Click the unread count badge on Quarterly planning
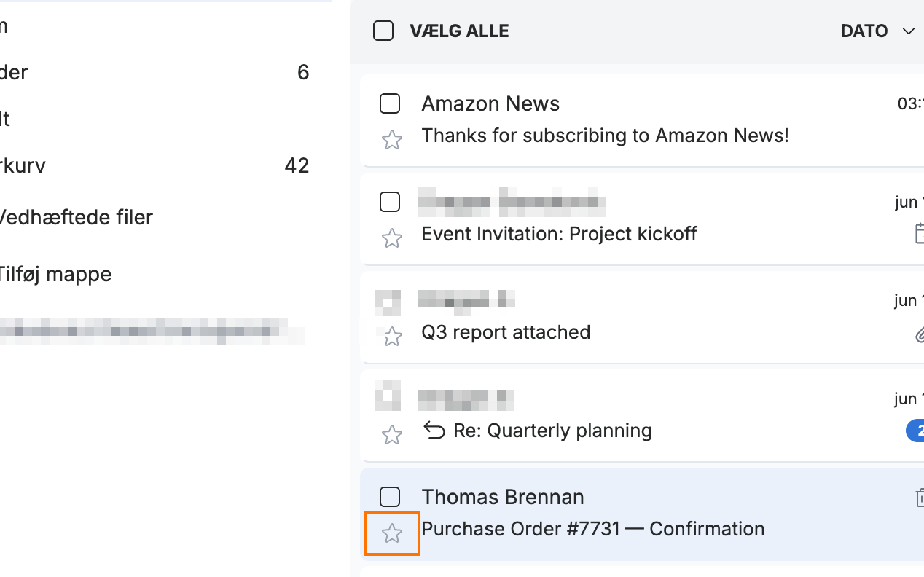 [x=916, y=431]
